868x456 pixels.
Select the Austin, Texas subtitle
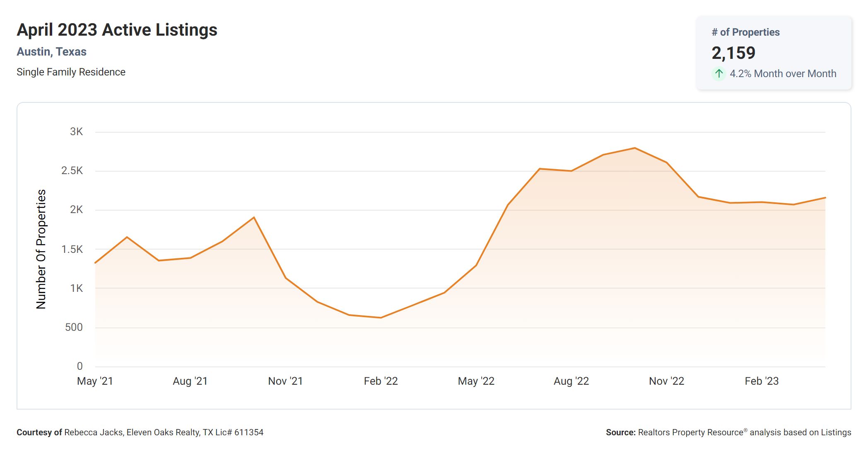[x=51, y=52]
